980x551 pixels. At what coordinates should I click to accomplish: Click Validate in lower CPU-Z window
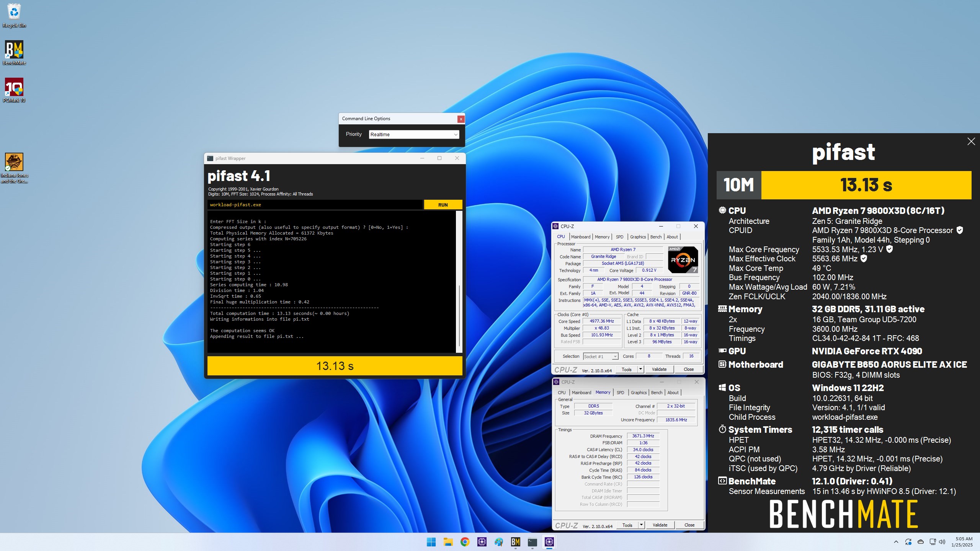[x=660, y=525]
